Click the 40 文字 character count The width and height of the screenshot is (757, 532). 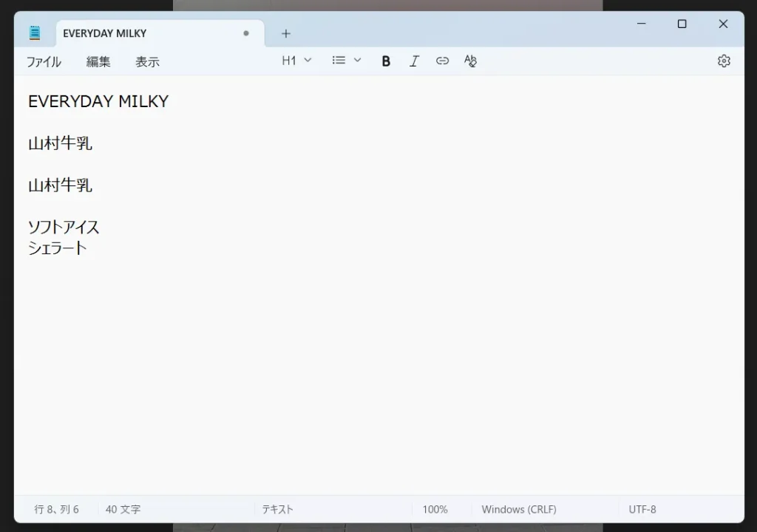click(123, 509)
